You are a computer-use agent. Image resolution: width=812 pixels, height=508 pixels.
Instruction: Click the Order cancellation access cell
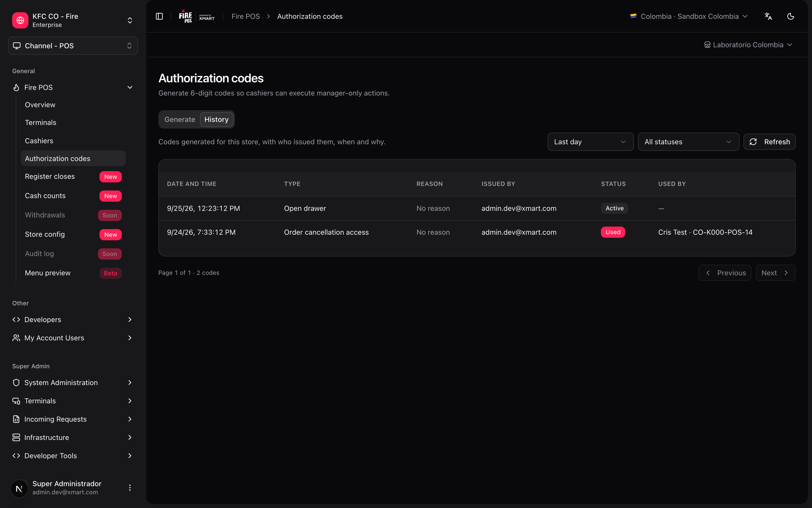tap(326, 232)
